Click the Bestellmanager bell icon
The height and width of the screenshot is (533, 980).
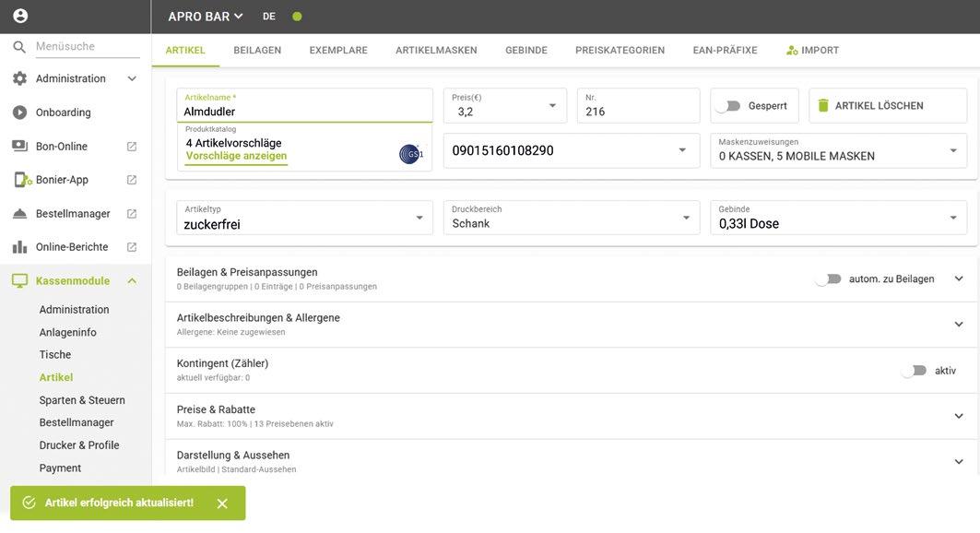tap(19, 214)
